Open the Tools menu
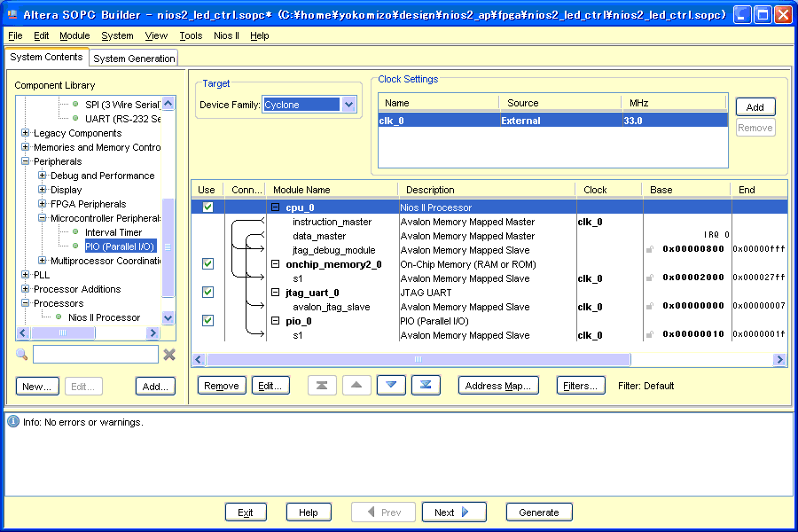 coord(191,35)
